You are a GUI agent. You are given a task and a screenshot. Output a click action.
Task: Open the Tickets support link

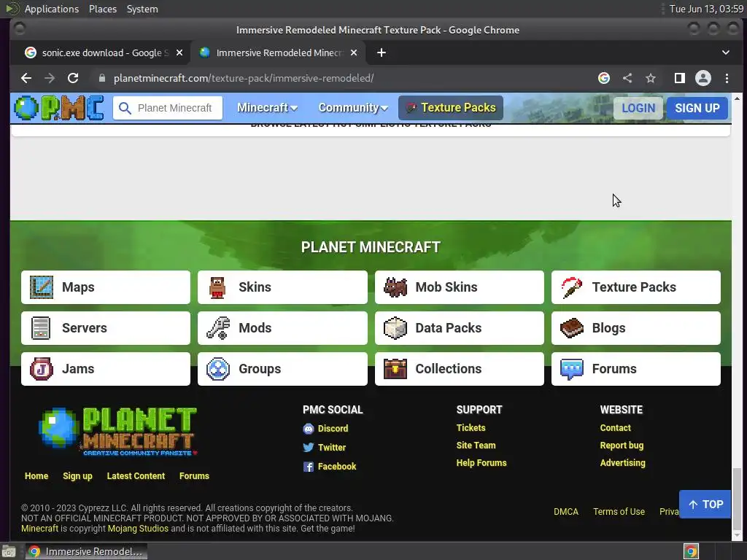coord(471,428)
